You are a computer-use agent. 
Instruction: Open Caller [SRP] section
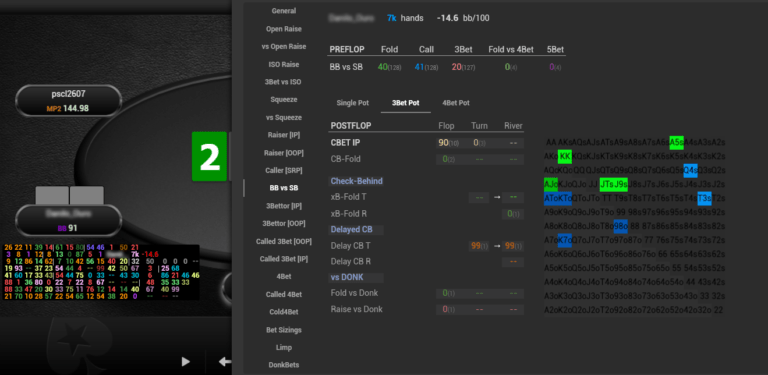coord(284,170)
